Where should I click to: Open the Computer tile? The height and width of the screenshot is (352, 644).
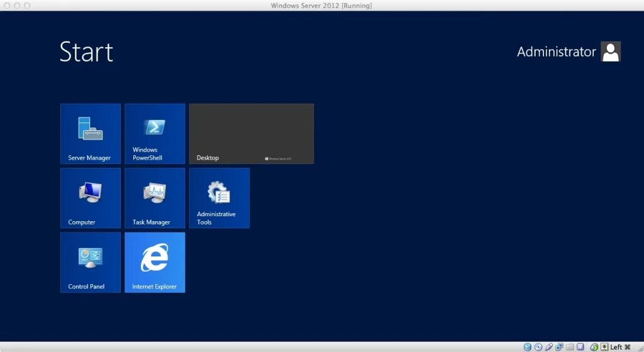91,198
